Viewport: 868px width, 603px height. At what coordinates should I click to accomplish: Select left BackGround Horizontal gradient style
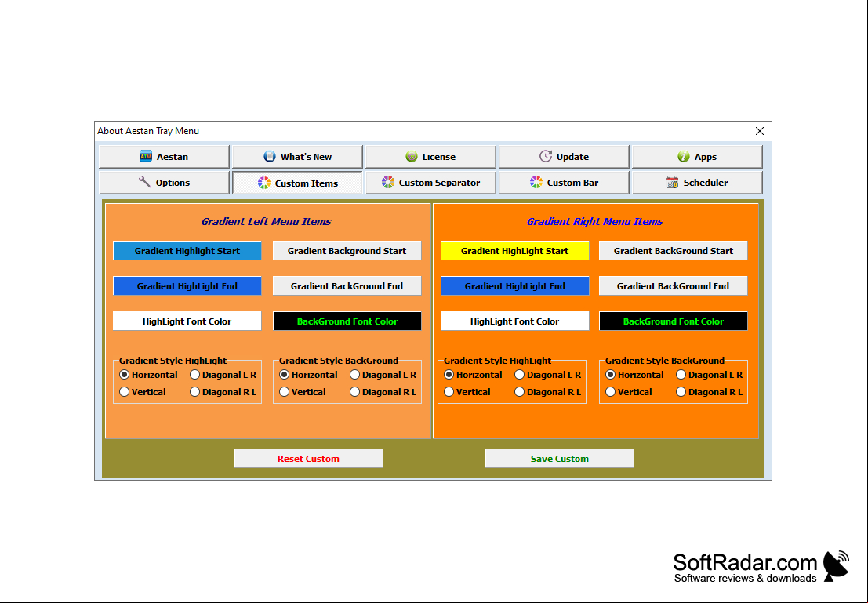point(308,375)
